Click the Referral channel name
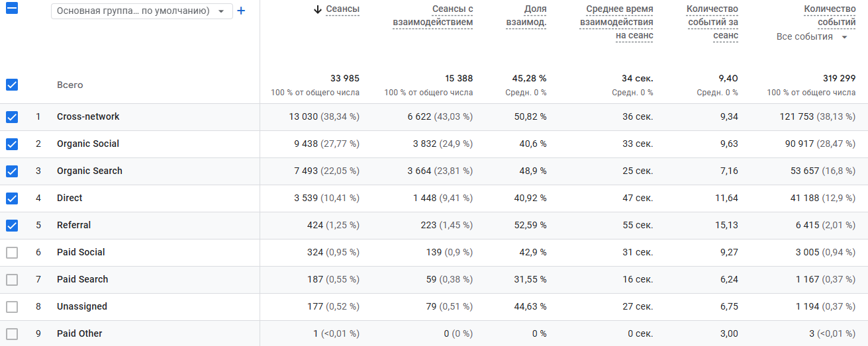The image size is (868, 346). tap(74, 226)
